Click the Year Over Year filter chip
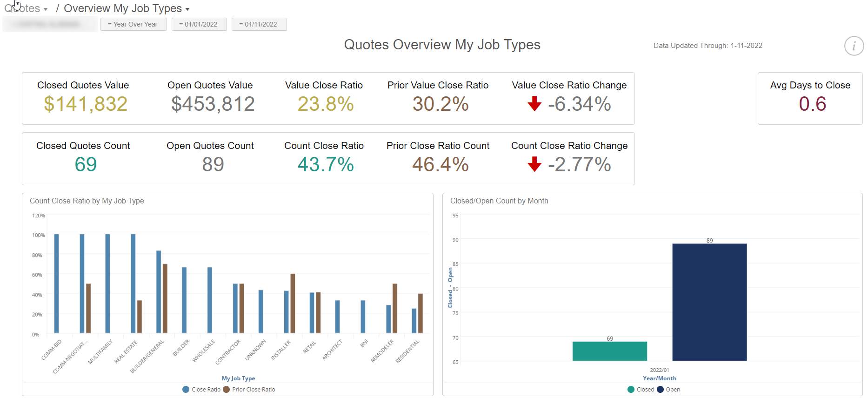 point(134,24)
